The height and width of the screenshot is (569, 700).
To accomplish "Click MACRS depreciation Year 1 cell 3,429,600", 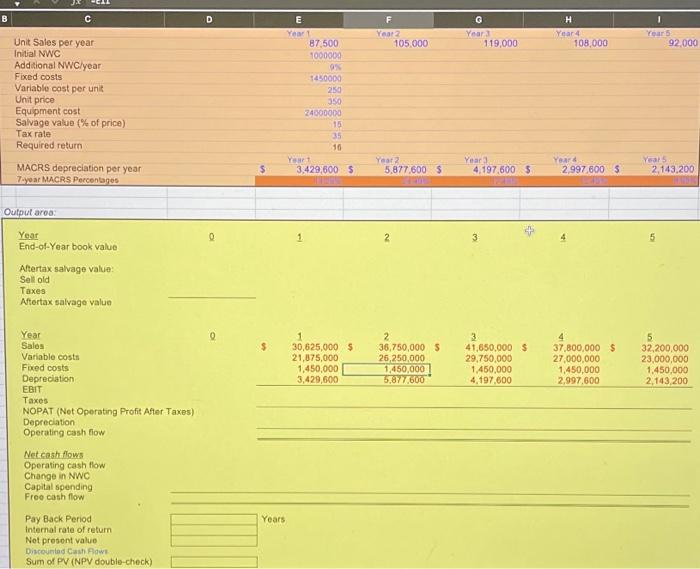I will (317, 170).
